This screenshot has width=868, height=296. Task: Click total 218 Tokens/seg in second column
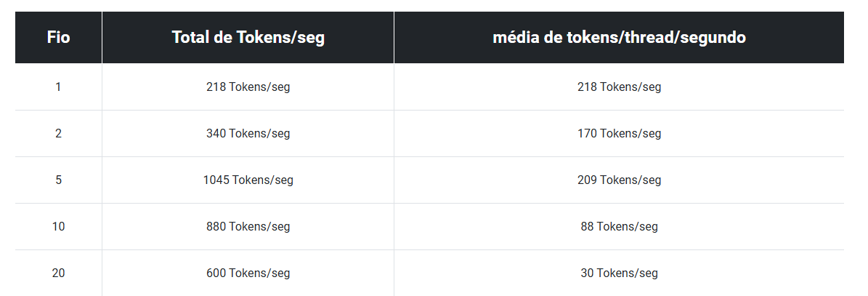pos(248,87)
